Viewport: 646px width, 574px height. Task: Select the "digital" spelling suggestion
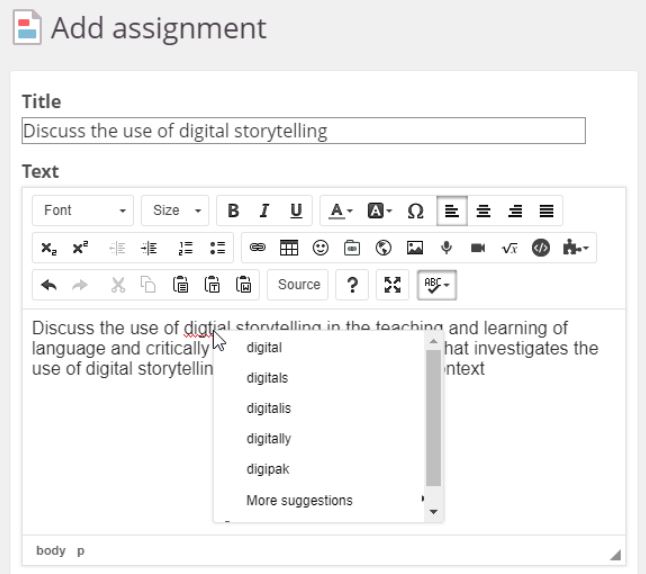264,348
